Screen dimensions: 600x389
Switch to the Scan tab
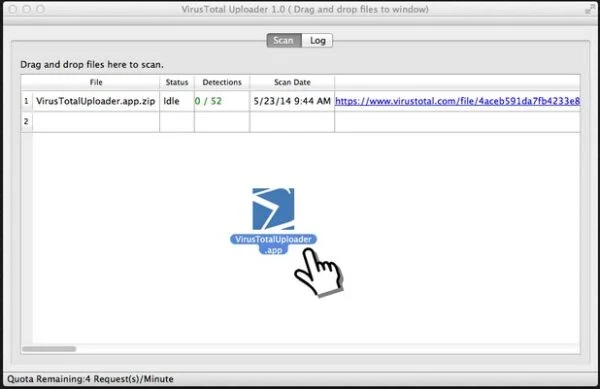pos(284,41)
